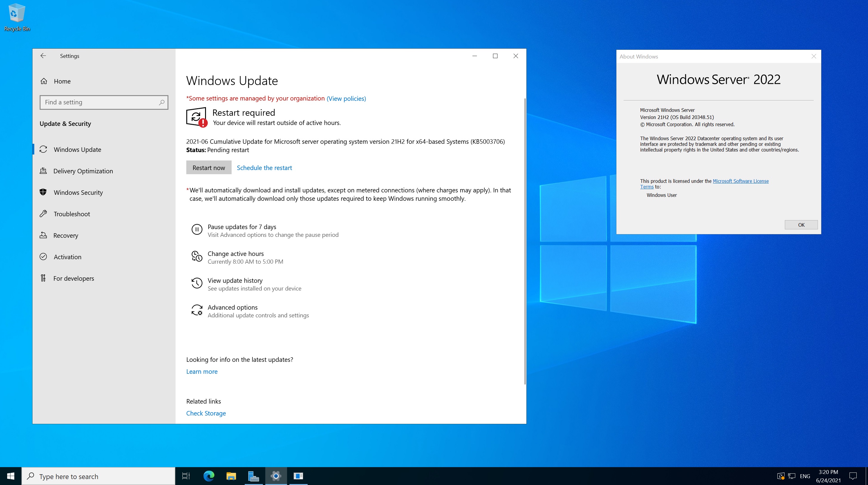Select the Troubleshoot wrench icon
The height and width of the screenshot is (485, 868).
point(43,214)
